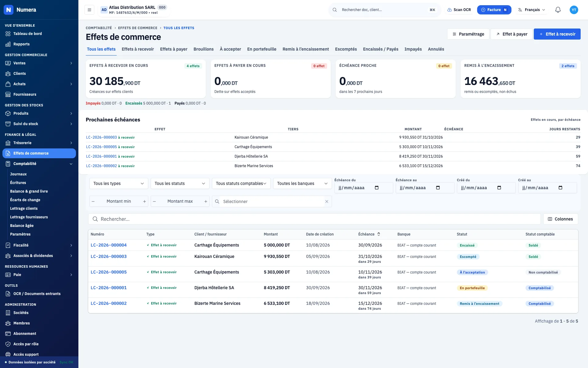Image resolution: width=588 pixels, height=368 pixels.
Task: Open Balance âgée under Comptabilité
Action: click(22, 226)
